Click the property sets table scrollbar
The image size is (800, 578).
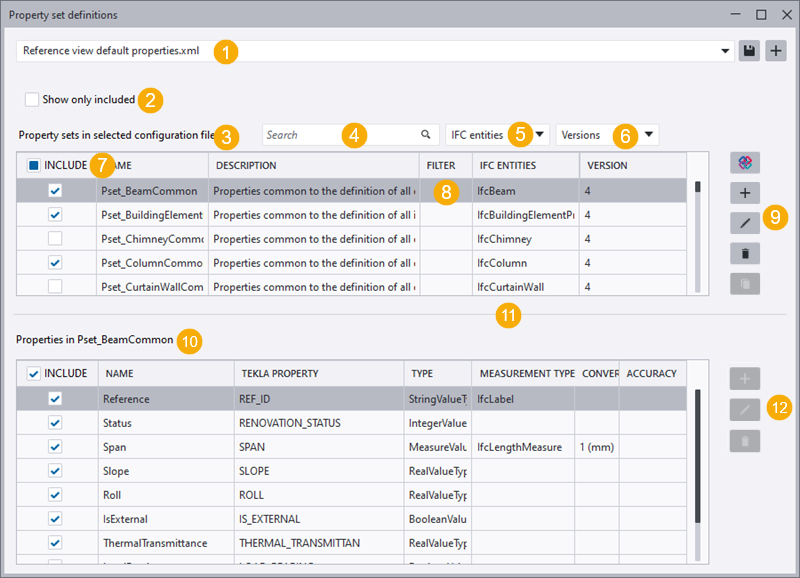point(697,186)
